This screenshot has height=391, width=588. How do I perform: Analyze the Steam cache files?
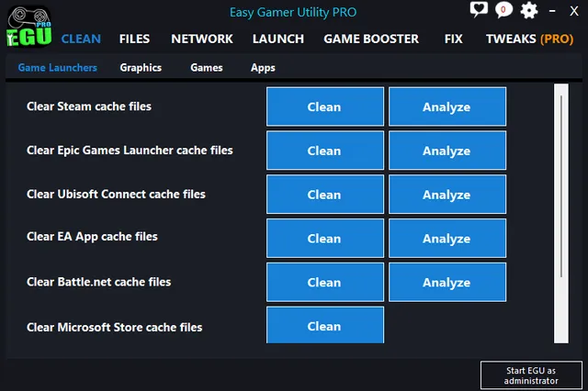447,106
